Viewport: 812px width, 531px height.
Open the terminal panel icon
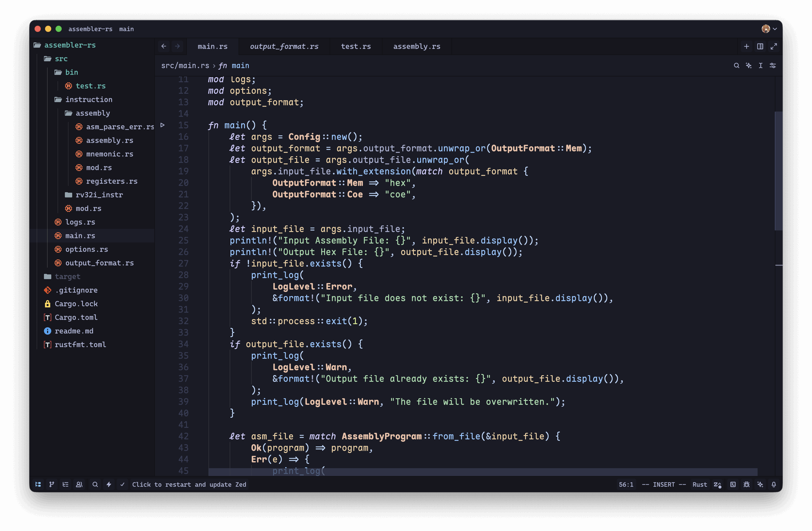(733, 485)
